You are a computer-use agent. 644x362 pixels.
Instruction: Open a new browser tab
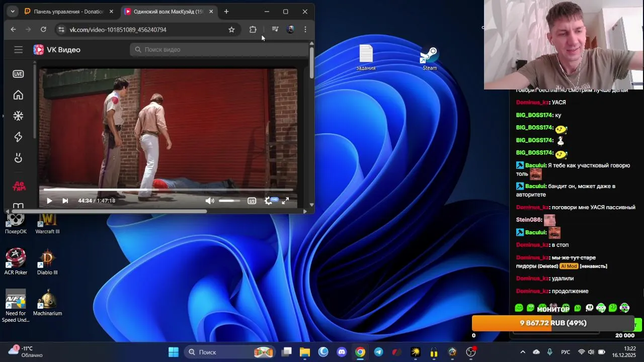[226, 12]
